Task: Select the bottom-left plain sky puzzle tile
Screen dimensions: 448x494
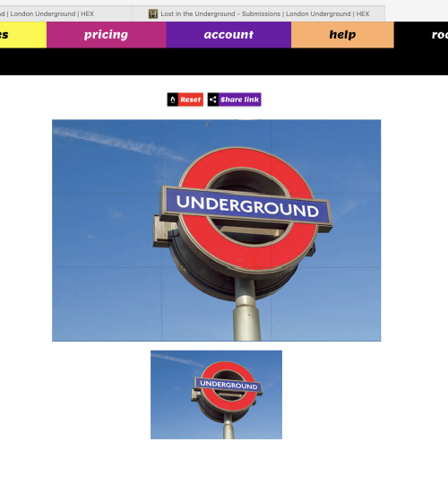Action: pos(107,304)
